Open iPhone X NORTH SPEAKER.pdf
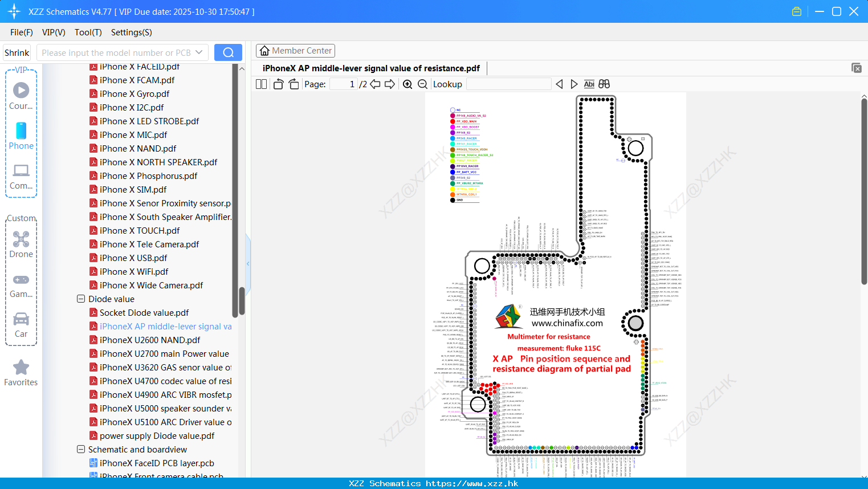Screen dimensions: 868x489 coord(158,162)
